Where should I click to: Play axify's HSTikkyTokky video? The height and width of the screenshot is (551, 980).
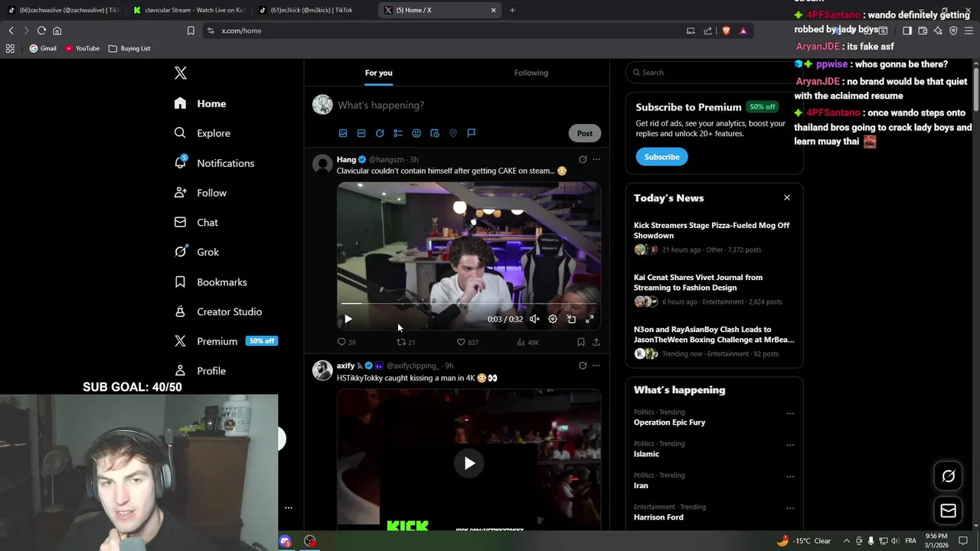pyautogui.click(x=469, y=463)
